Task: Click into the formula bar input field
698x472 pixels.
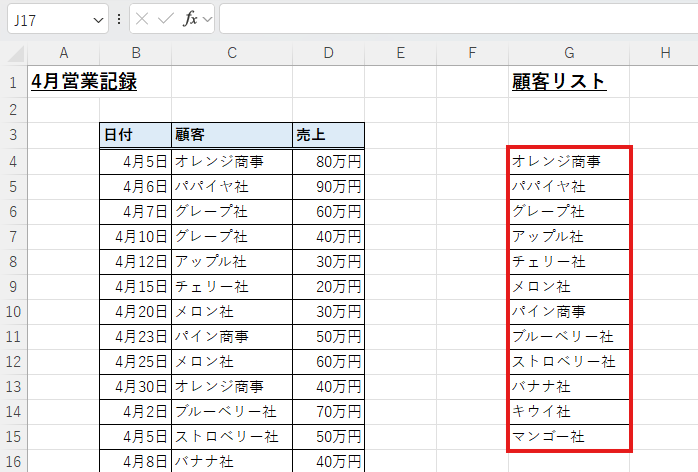Action: [x=450, y=19]
